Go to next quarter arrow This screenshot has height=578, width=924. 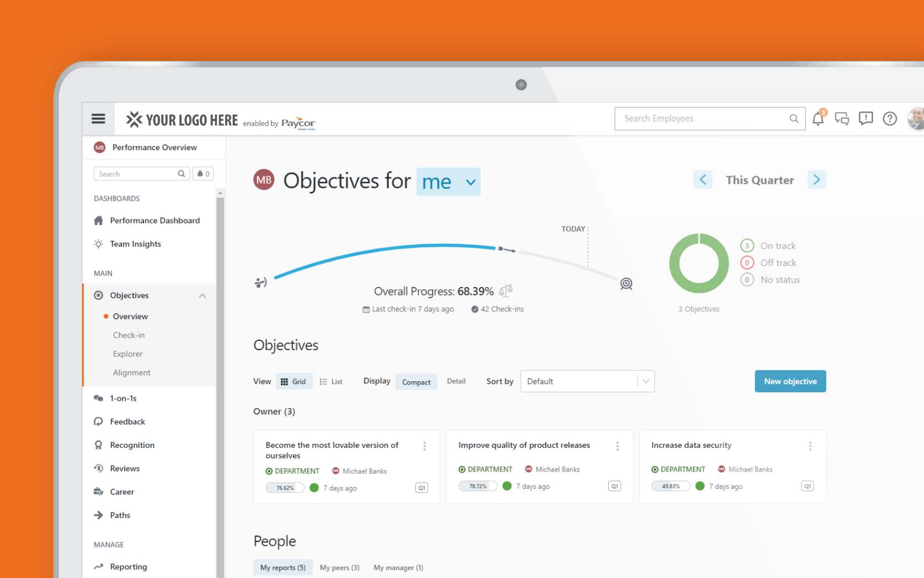coord(816,180)
